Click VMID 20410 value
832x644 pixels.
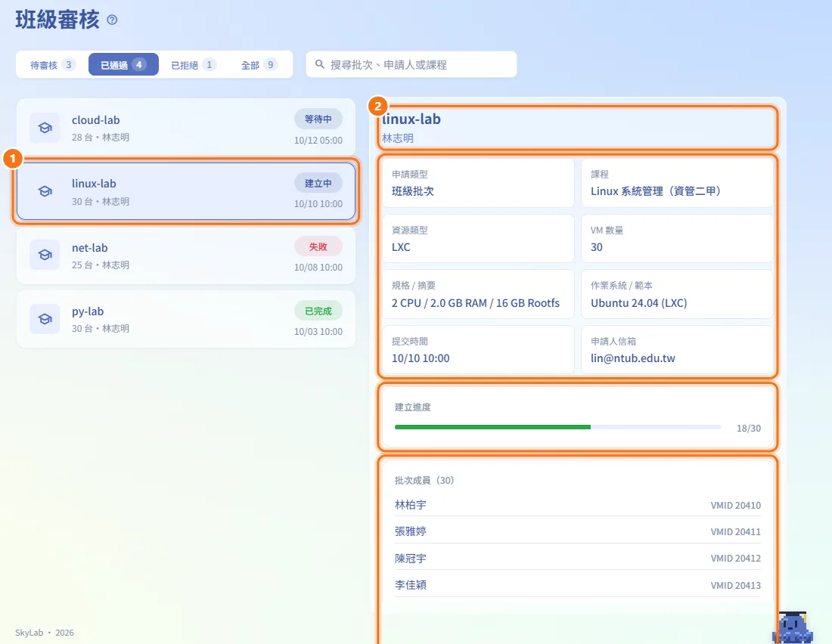[x=735, y=506]
